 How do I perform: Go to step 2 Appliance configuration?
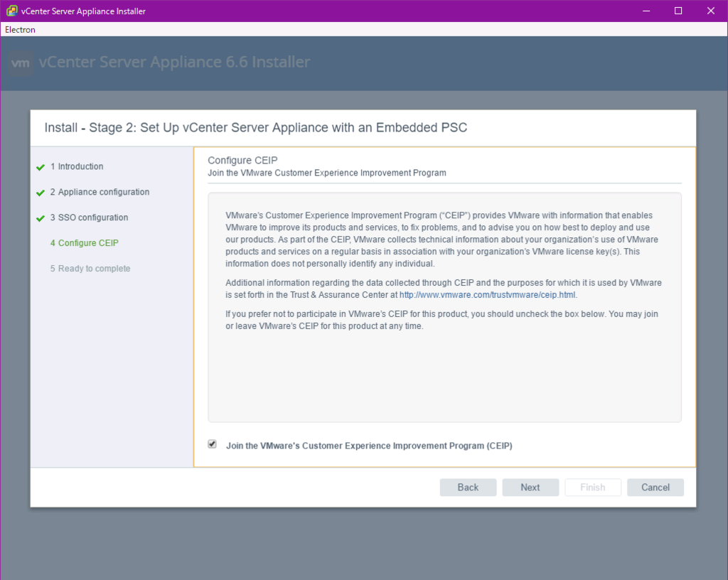[x=100, y=192]
